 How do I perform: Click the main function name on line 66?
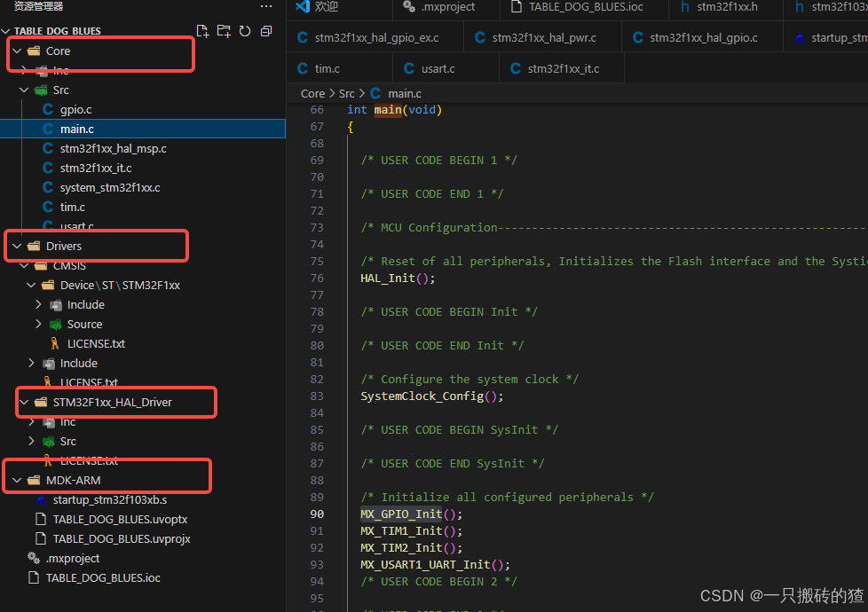click(388, 110)
